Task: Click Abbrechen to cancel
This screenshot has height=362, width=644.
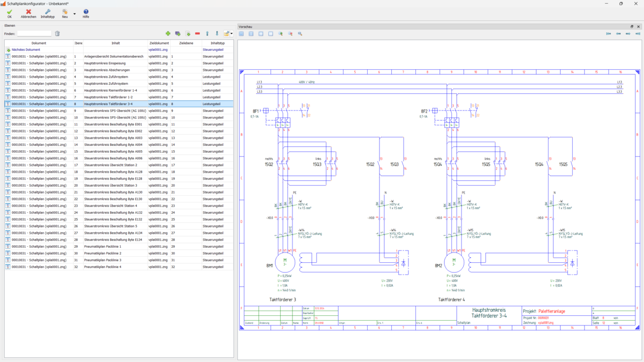Action: click(28, 13)
